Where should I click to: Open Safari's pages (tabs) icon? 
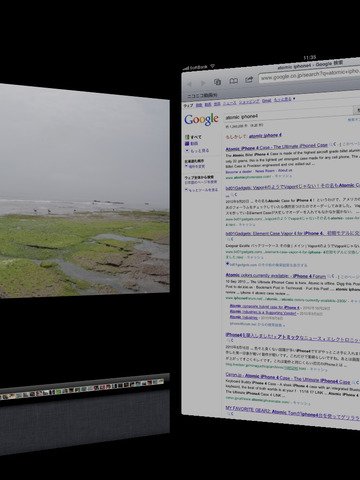coord(217,82)
